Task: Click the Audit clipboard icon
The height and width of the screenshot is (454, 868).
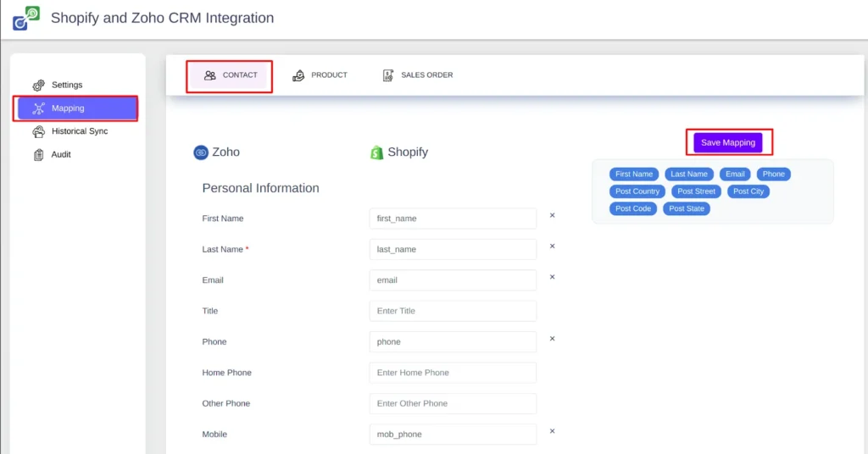Action: 38,155
